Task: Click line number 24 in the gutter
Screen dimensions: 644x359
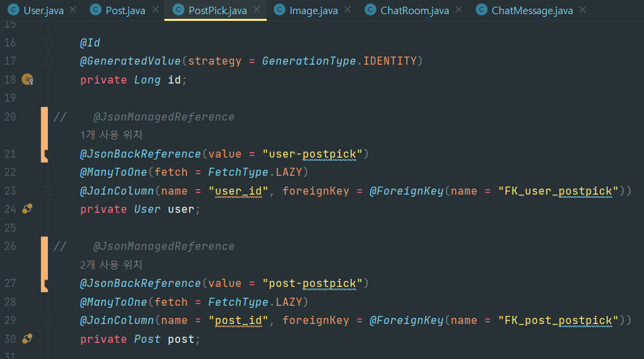Action: (x=10, y=209)
